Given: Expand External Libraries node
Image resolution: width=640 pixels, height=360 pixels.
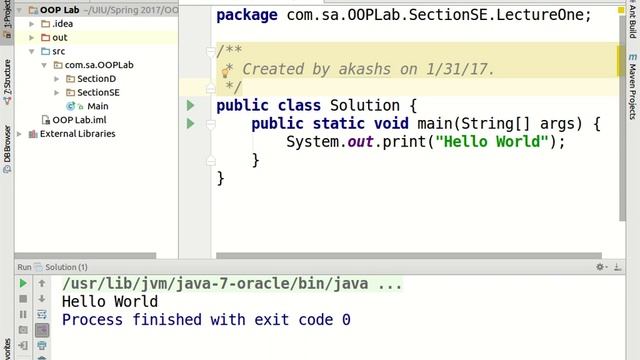Looking at the screenshot, I should pyautogui.click(x=19, y=134).
